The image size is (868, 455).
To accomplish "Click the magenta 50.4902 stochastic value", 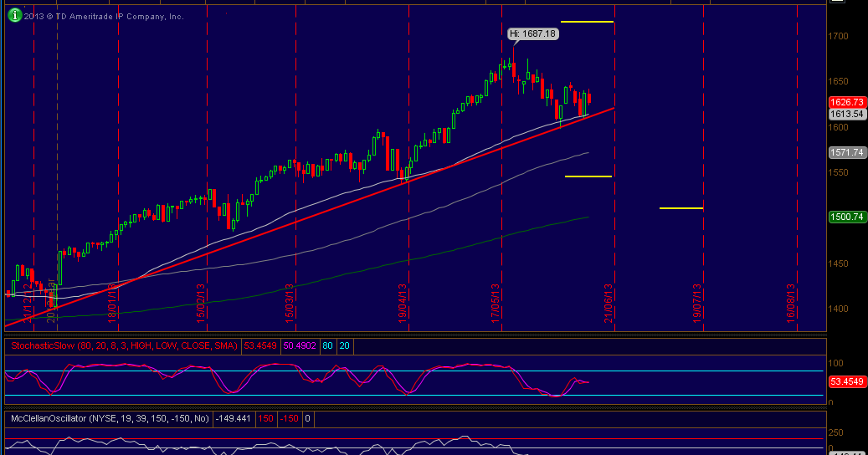I will tap(300, 346).
